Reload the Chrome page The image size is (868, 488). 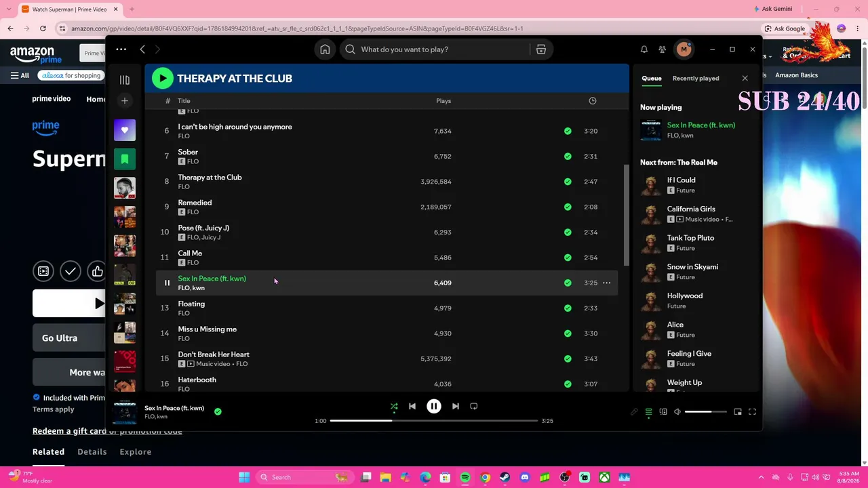pos(43,28)
